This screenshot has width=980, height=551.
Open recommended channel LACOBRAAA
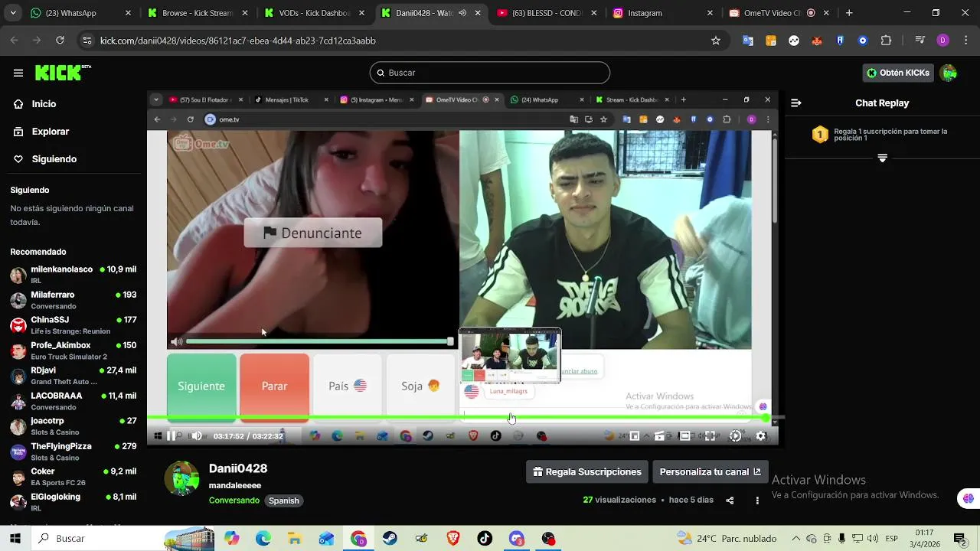click(73, 401)
